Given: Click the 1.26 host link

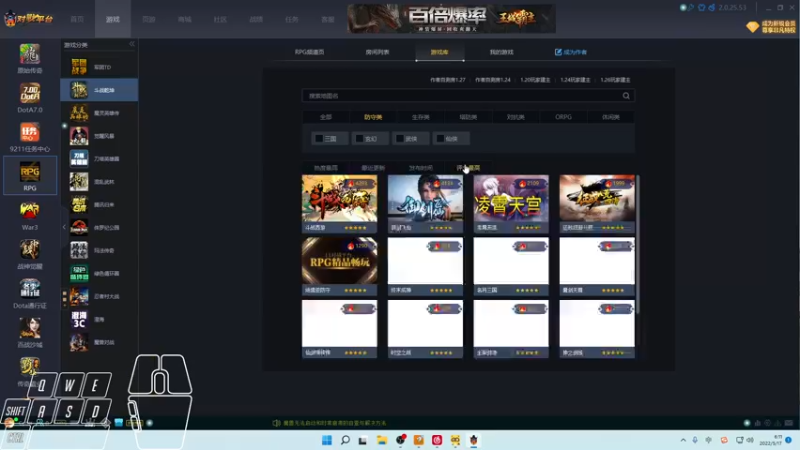Looking at the screenshot, I should [615, 80].
